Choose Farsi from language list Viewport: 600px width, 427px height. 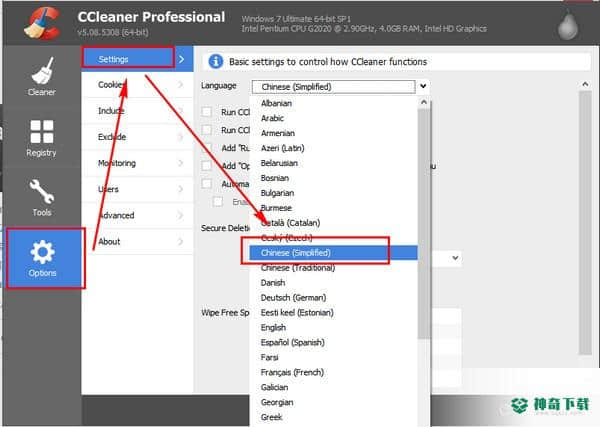[x=333, y=357]
